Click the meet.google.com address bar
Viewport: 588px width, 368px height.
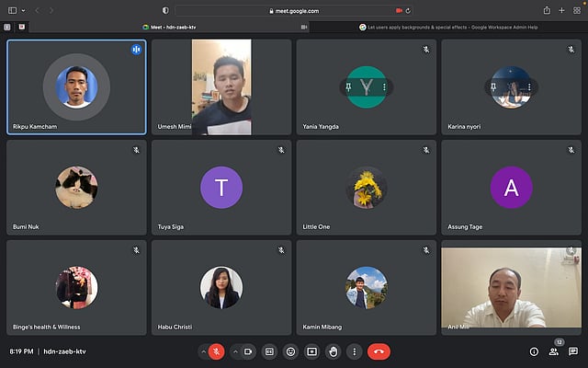coord(294,10)
